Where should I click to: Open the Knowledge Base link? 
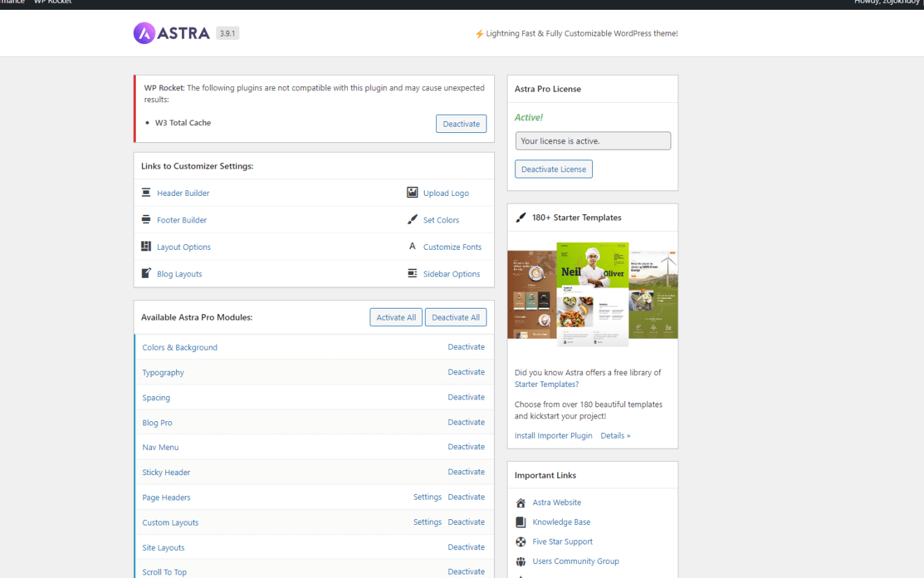pyautogui.click(x=561, y=522)
